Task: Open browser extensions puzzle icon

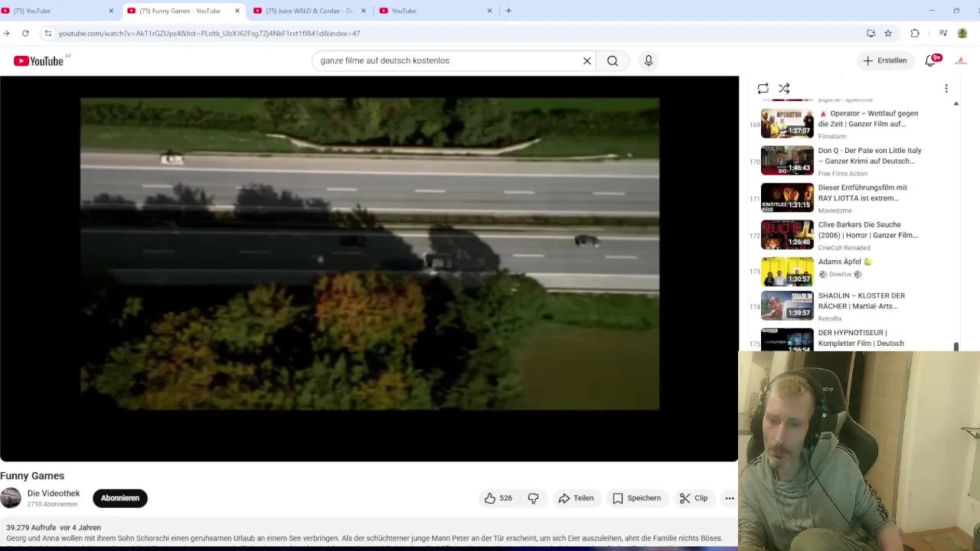Action: tap(915, 33)
